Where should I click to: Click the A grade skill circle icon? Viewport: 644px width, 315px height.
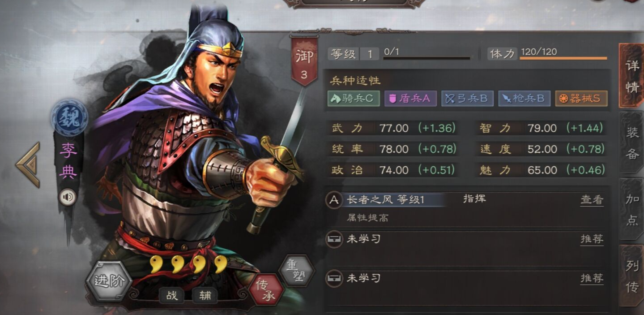pos(334,200)
